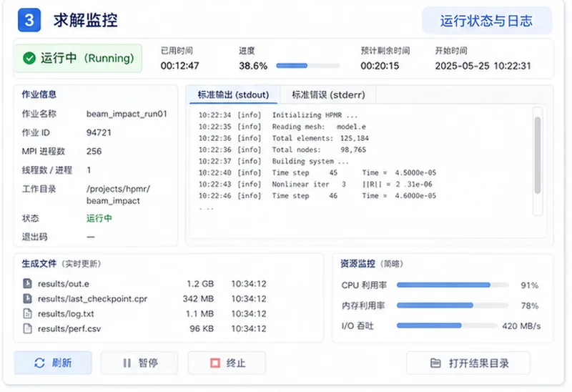Click the 1.1 MB file size
Image resolution: width=572 pixels, height=392 pixels.
coord(199,313)
